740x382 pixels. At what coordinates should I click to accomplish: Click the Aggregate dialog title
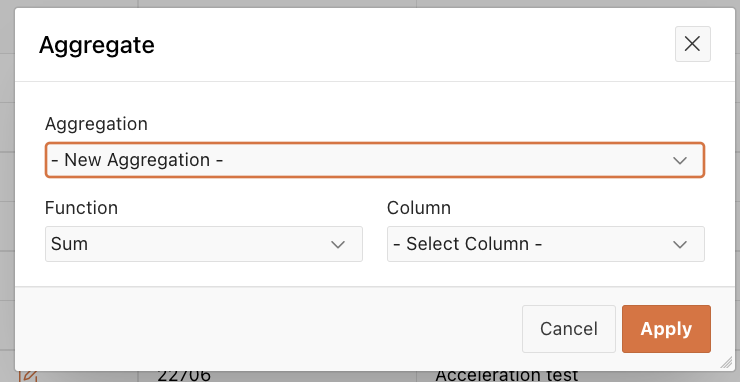click(x=97, y=45)
